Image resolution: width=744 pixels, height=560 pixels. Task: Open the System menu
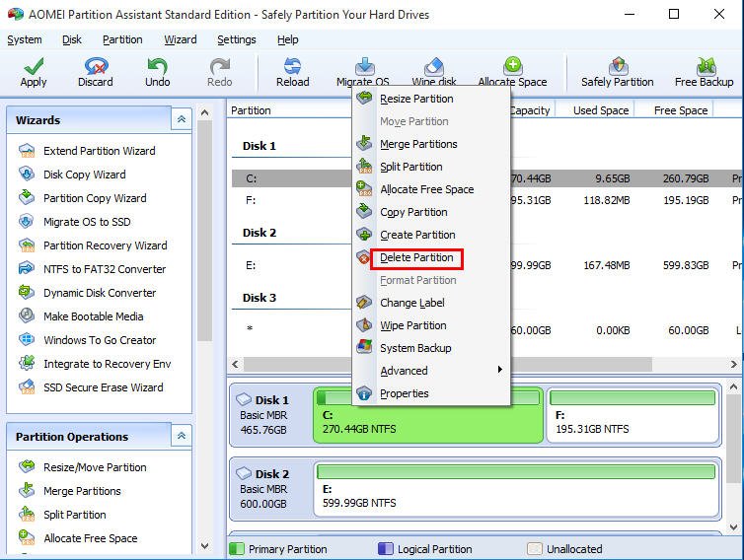25,39
